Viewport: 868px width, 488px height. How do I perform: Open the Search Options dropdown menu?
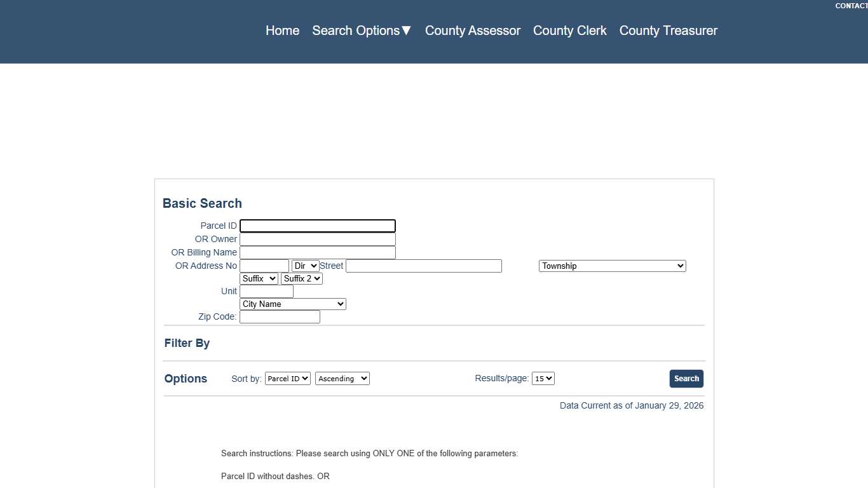point(361,30)
